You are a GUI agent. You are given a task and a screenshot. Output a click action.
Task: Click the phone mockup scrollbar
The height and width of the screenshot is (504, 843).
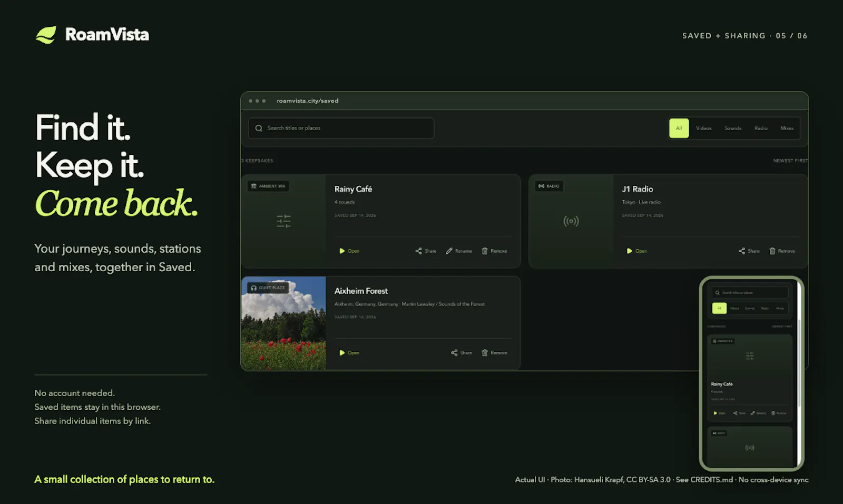(x=799, y=363)
